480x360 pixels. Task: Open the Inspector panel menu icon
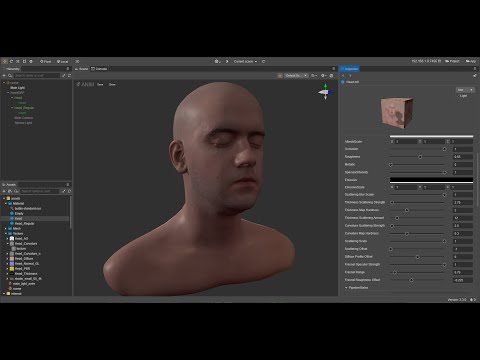point(475,69)
